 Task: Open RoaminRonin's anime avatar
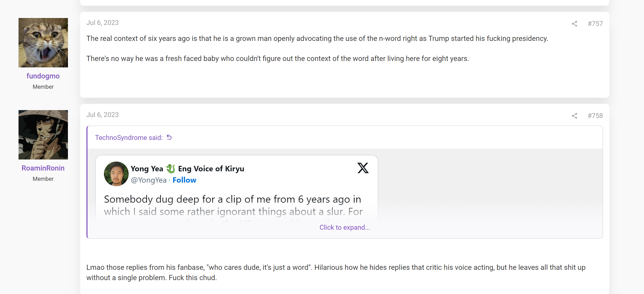[x=43, y=135]
